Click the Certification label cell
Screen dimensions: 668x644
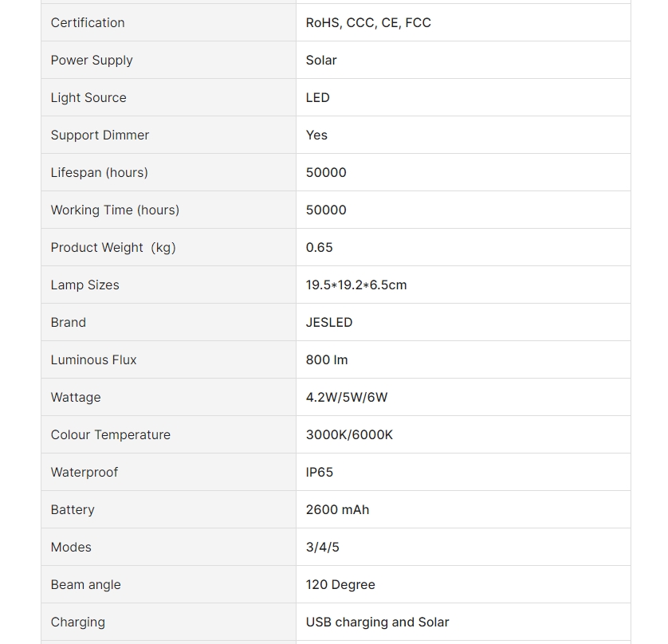[x=168, y=22]
